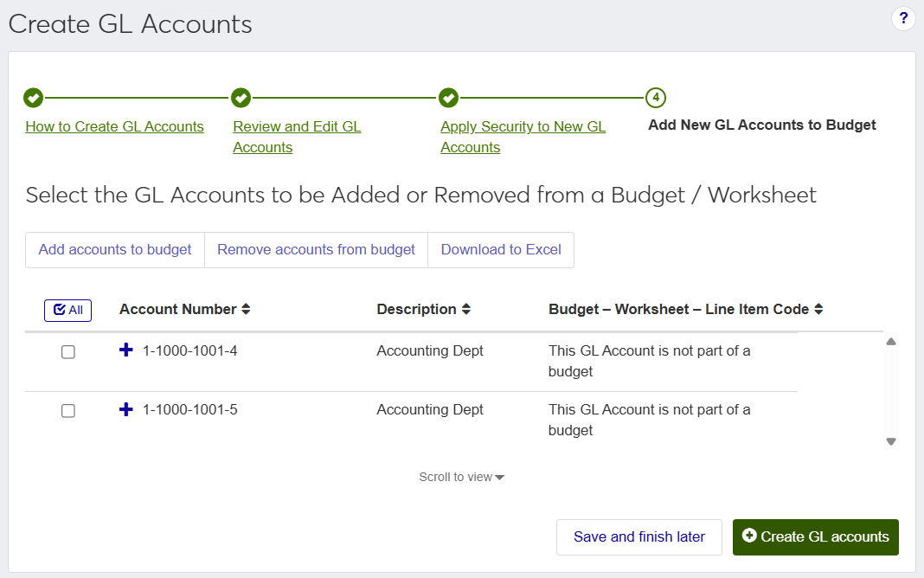Open the help question mark icon
Image resolution: width=924 pixels, height=578 pixels.
coord(903,18)
